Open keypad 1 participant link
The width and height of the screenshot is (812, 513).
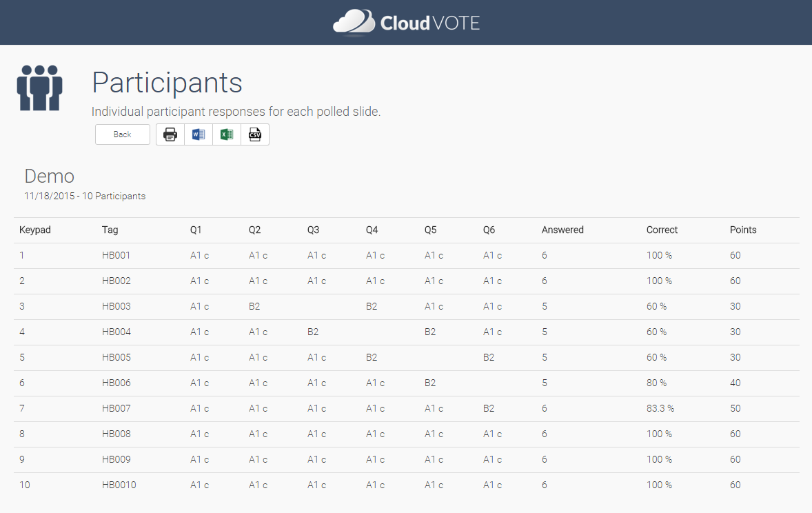(22, 255)
